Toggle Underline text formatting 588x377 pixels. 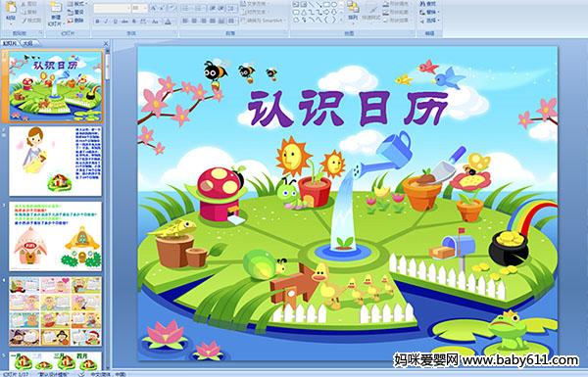(115, 22)
